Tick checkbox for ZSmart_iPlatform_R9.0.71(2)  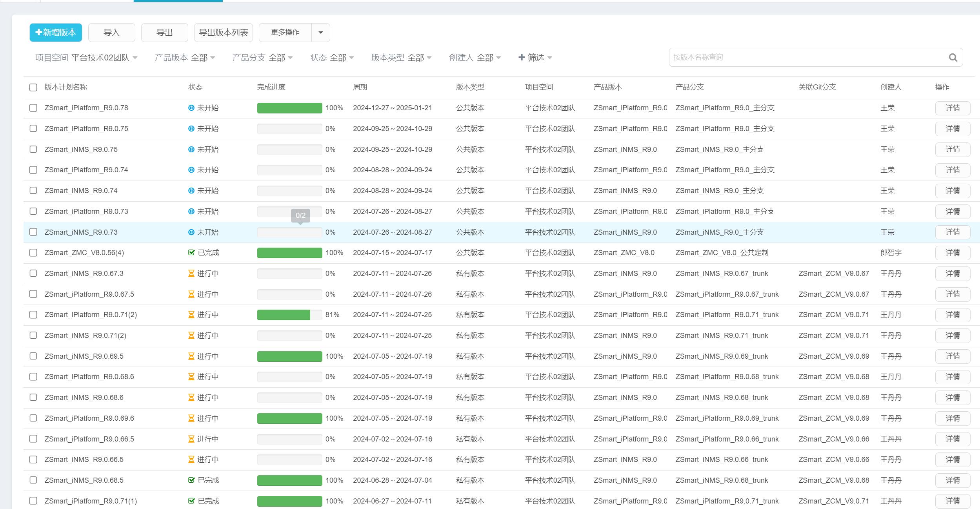33,315
